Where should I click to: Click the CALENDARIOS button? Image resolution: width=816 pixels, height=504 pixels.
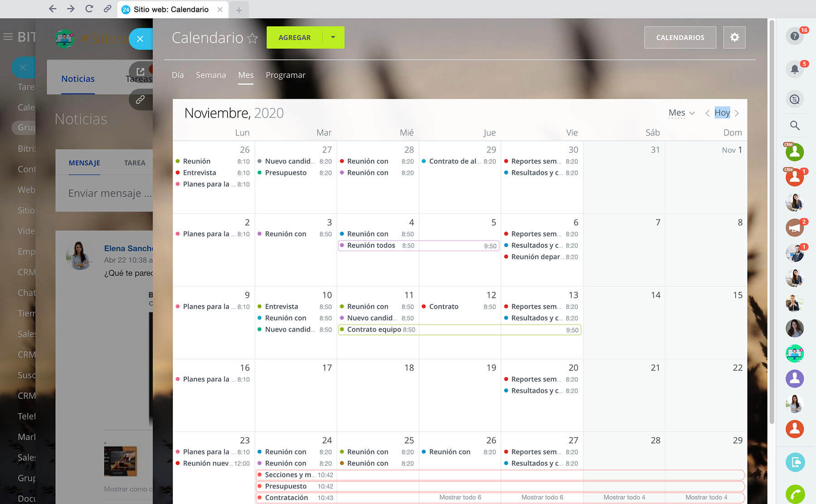coord(680,38)
